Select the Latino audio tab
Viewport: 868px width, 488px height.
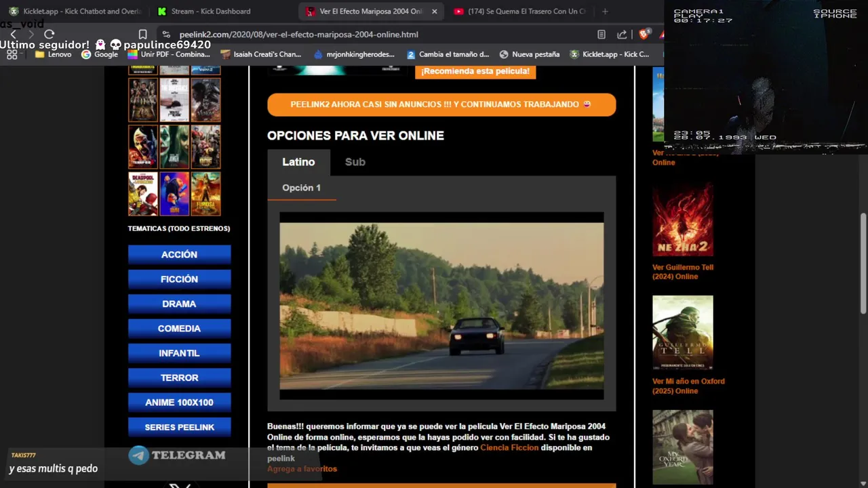(298, 162)
